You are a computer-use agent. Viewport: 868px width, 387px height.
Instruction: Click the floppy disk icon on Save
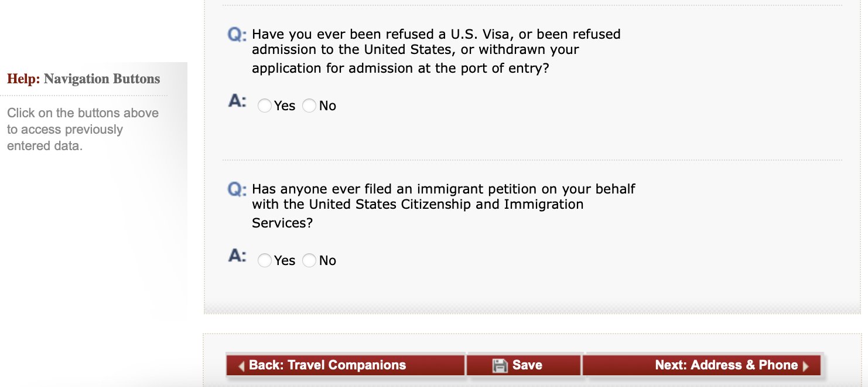click(500, 365)
